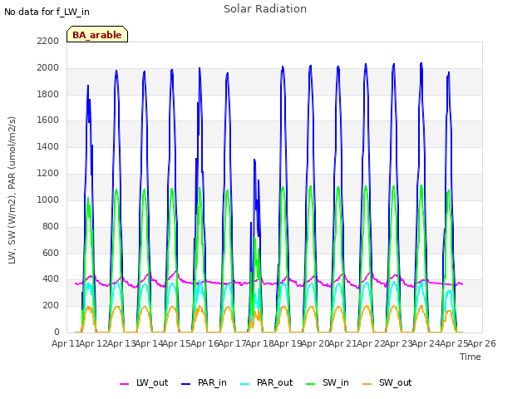Click the magenta LW_out legend marker
Screen dimensions: 532x399
pos(124,384)
